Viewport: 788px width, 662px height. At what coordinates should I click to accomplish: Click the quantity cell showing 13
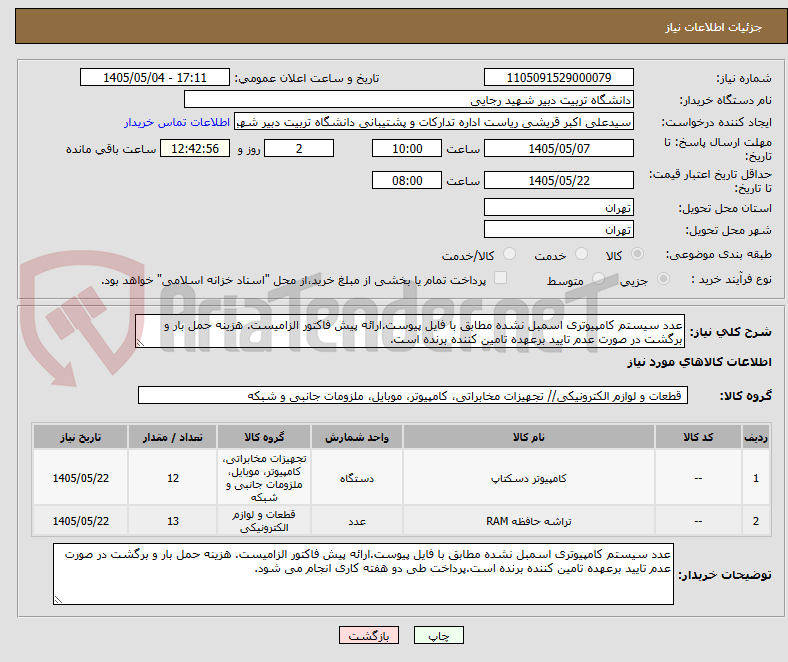[172, 521]
